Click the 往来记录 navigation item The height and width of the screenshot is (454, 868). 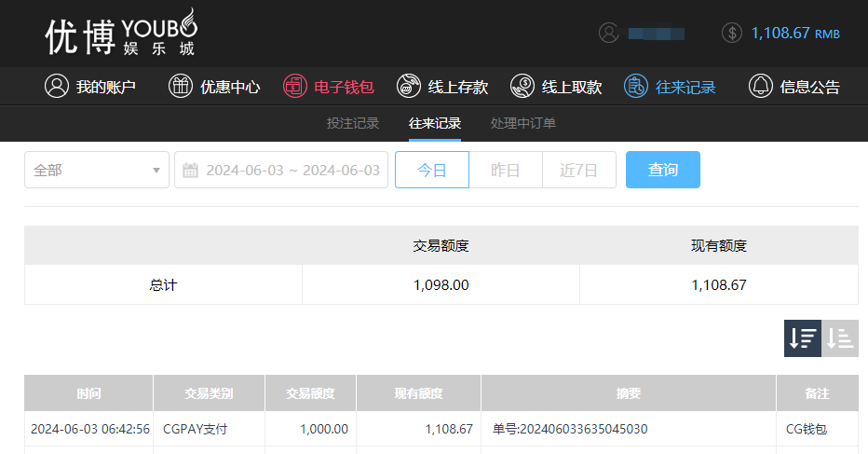(x=671, y=87)
